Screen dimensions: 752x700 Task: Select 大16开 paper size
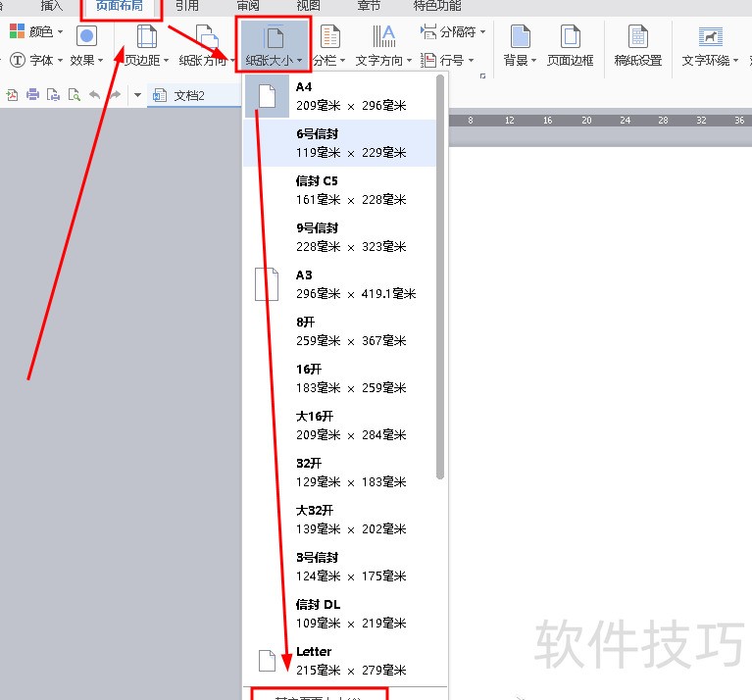(x=340, y=425)
